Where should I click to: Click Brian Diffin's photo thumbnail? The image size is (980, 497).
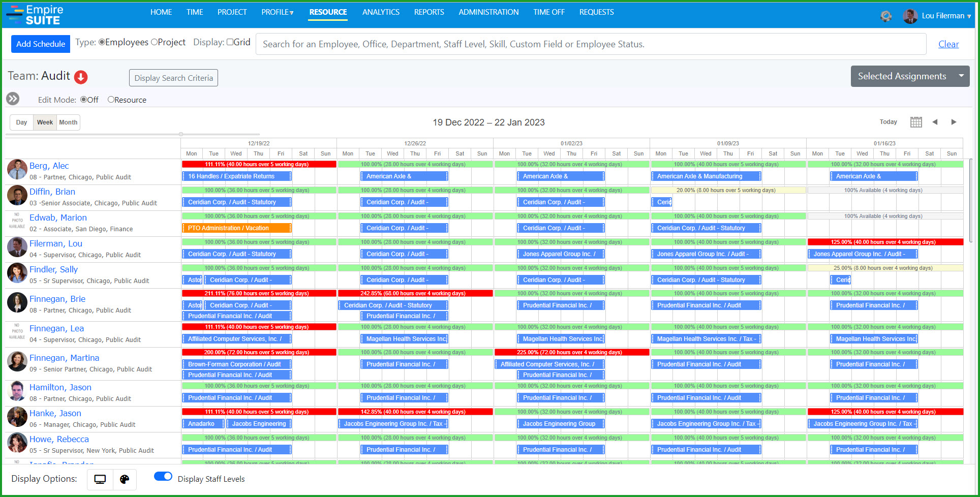coord(17,195)
